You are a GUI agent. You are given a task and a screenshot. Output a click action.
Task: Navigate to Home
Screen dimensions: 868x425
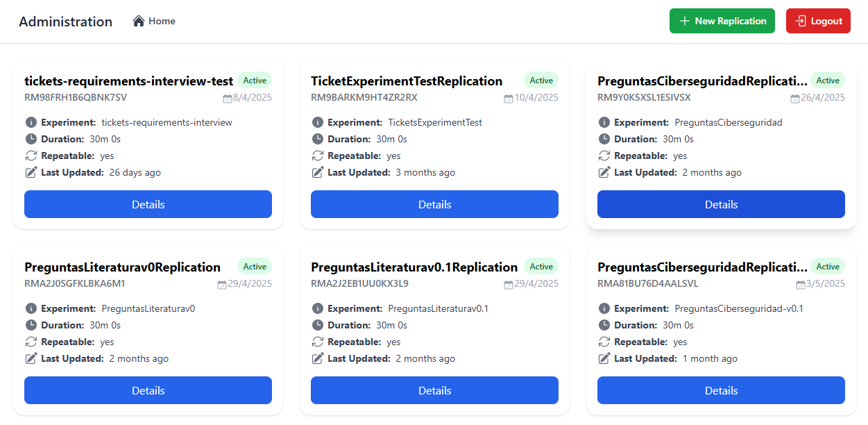click(x=154, y=21)
